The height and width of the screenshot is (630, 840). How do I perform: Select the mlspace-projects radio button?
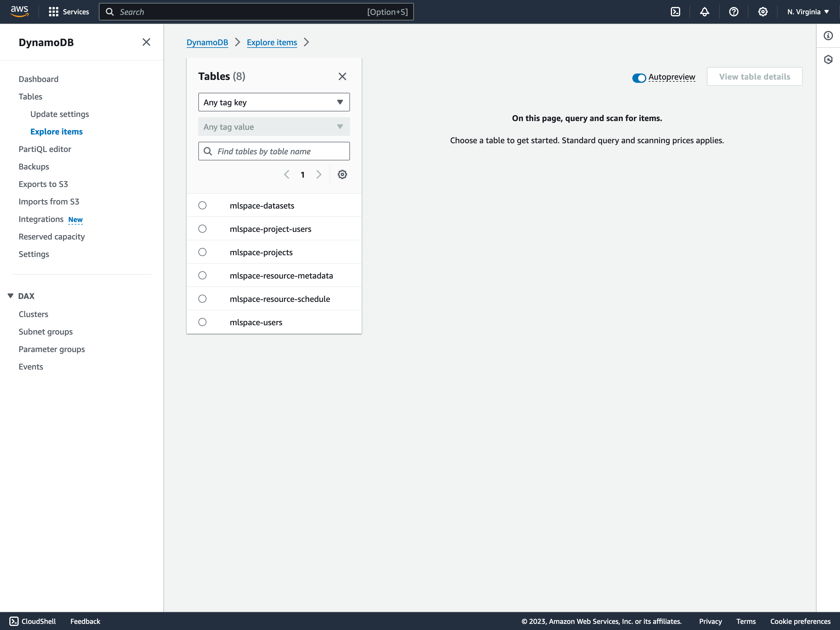pos(202,252)
